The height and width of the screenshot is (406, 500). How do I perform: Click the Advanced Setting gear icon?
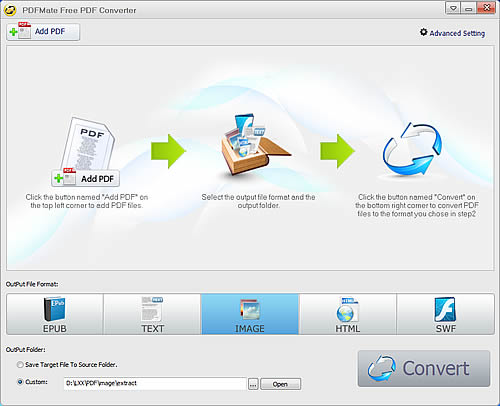423,32
